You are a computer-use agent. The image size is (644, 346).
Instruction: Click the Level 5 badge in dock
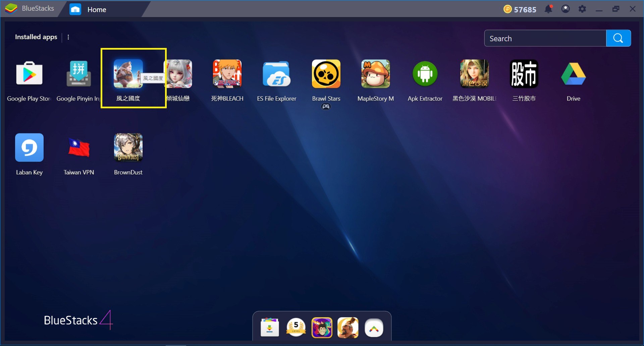[296, 328]
